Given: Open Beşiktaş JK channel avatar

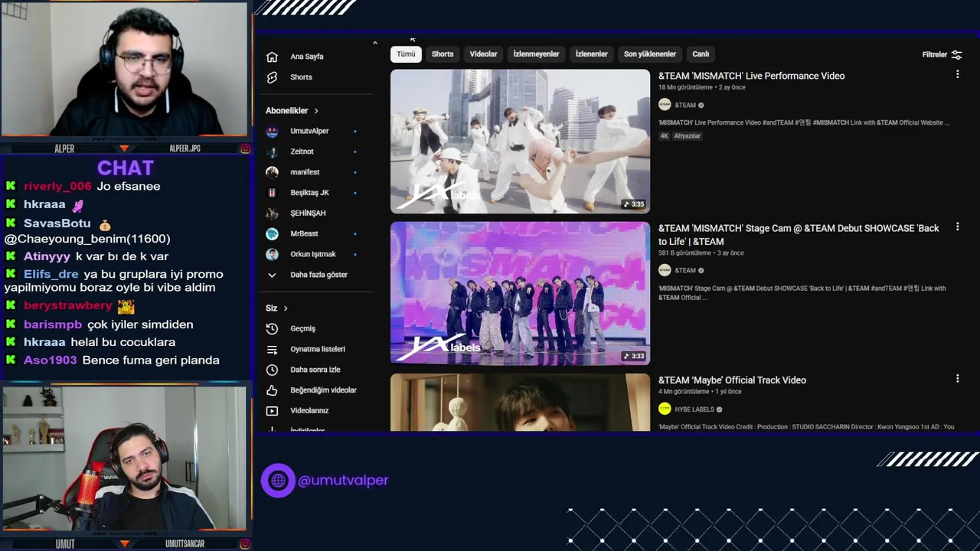Looking at the screenshot, I should tap(272, 193).
